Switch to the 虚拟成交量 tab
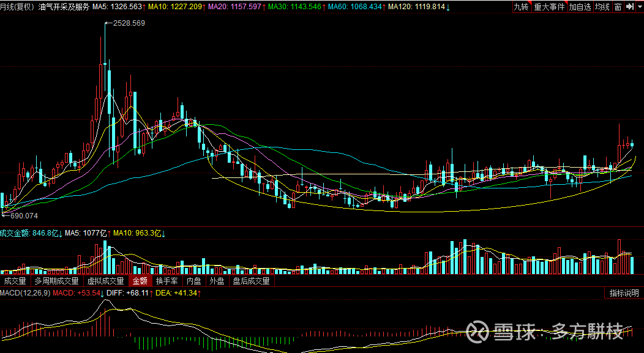This screenshot has height=353, width=644. pyautogui.click(x=105, y=281)
